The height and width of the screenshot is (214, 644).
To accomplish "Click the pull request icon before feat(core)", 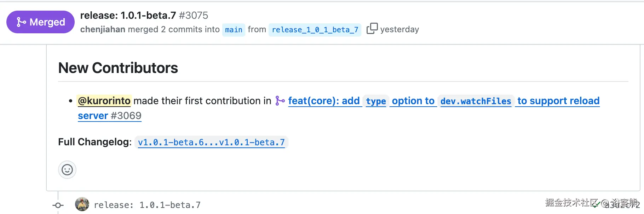I will coord(280,101).
